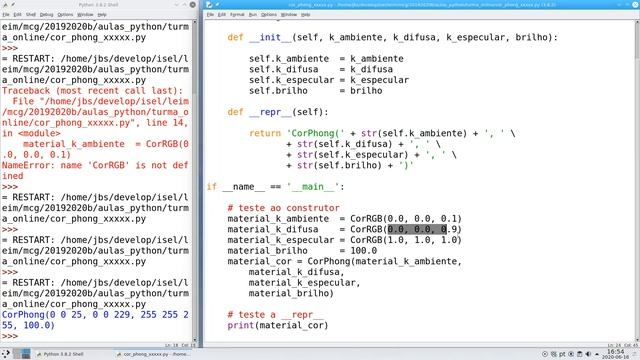Click the Python Shell vertical scrollbar
This screenshot has height=360, width=640.
pos(195,180)
